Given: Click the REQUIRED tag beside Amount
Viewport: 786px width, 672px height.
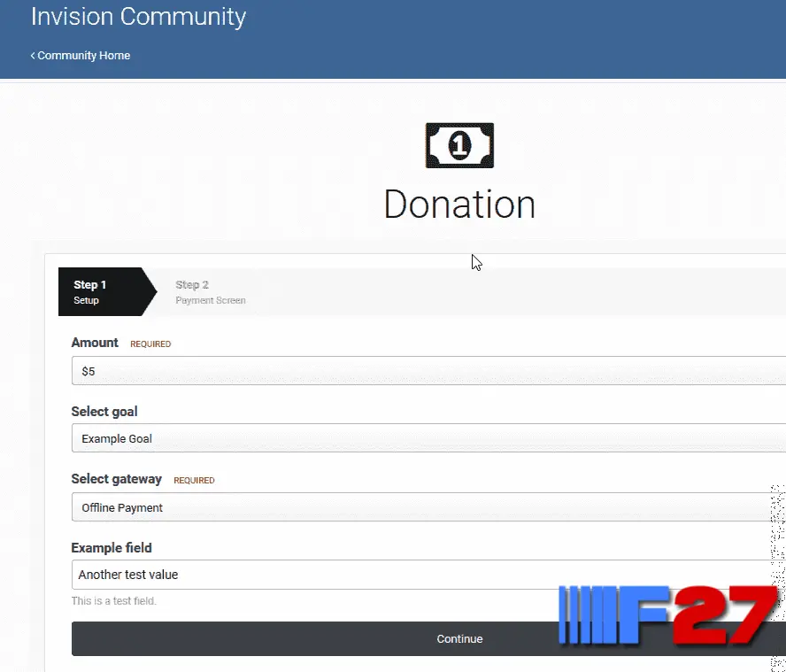Looking at the screenshot, I should [150, 344].
